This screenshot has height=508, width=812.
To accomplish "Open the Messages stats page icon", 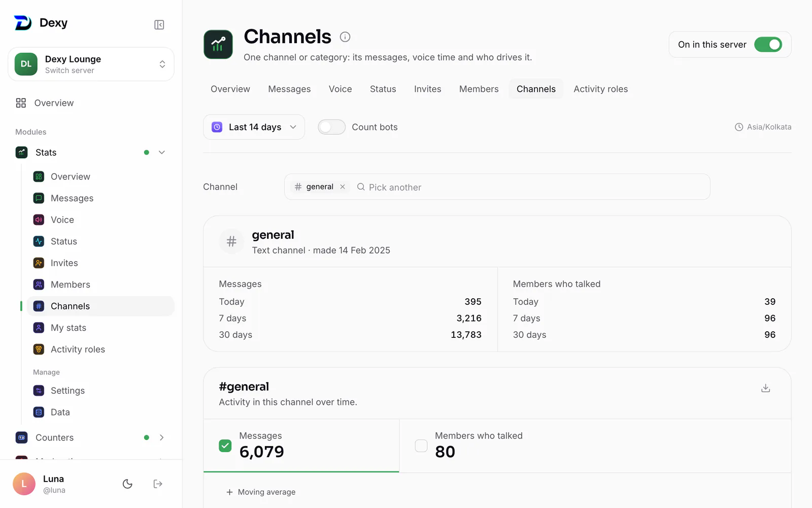I will (x=39, y=198).
